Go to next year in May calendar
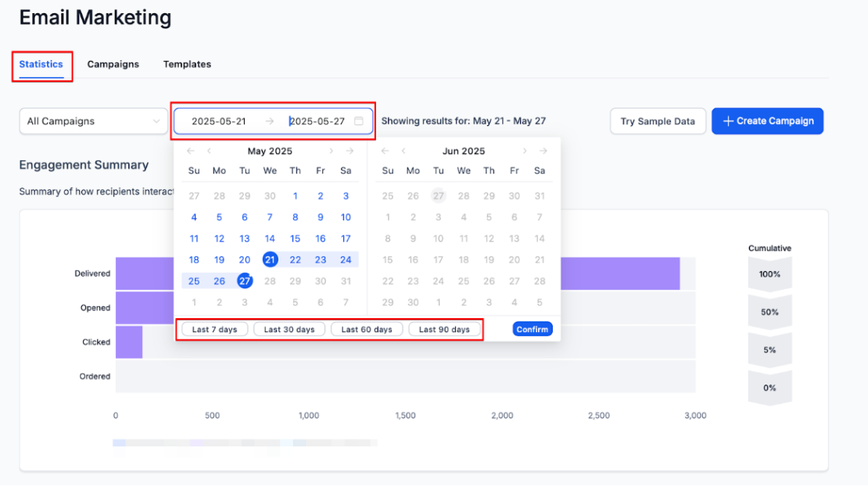This screenshot has height=486, width=868. tap(350, 152)
